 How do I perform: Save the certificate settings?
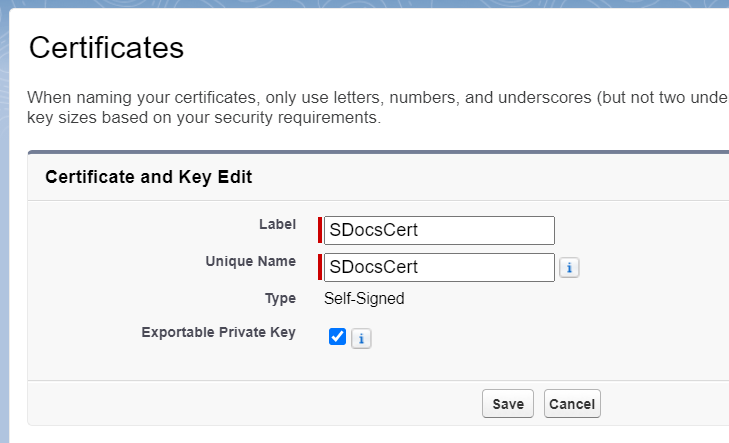[508, 403]
